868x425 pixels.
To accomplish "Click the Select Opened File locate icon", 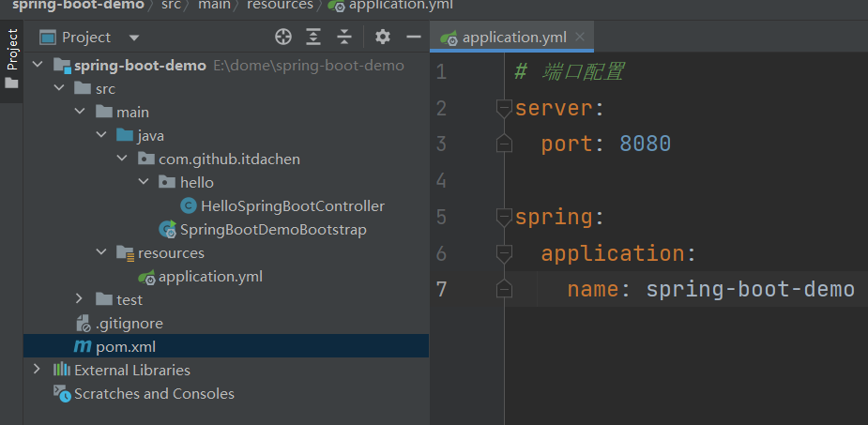I will tap(283, 38).
